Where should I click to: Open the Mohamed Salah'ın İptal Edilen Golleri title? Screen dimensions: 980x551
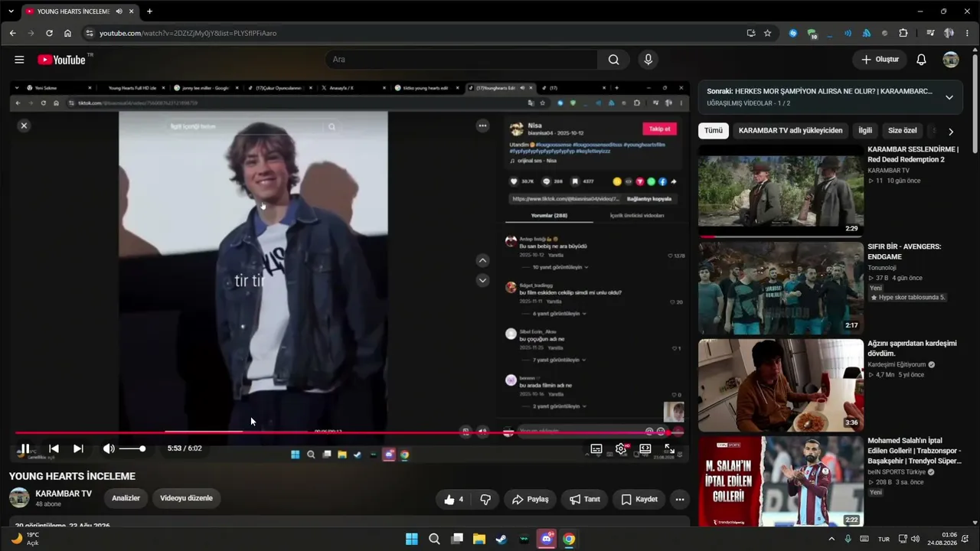[x=914, y=452]
